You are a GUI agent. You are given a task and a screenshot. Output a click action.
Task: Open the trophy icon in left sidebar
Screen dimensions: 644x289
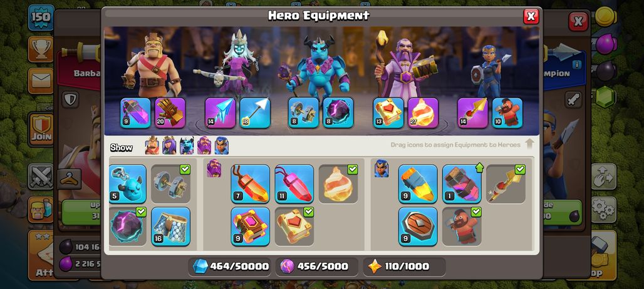41,49
